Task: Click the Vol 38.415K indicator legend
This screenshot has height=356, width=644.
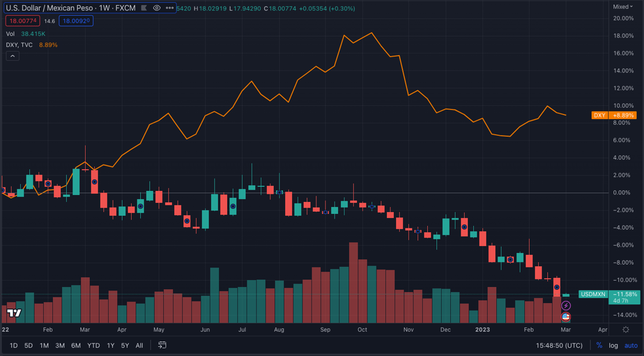Action: [25, 34]
